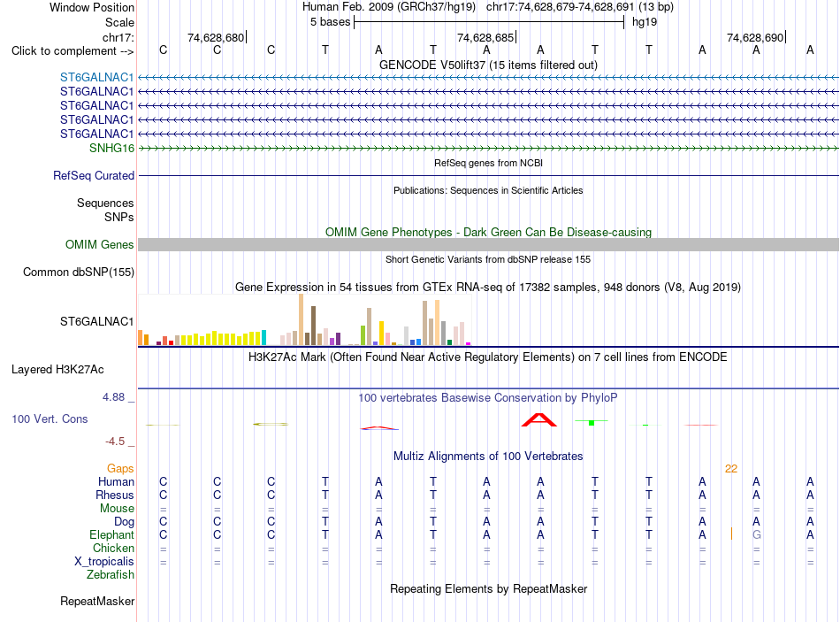Click the tallest tan bar in the GTEx chart
The image size is (840, 622).
point(301,319)
